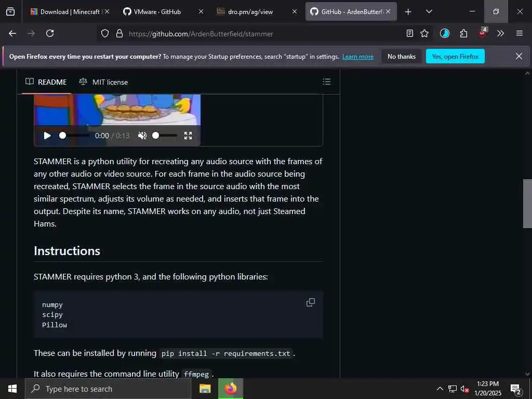The width and height of the screenshot is (532, 399).
Task: Open the Extensions puzzle piece menu
Action: [x=463, y=33]
